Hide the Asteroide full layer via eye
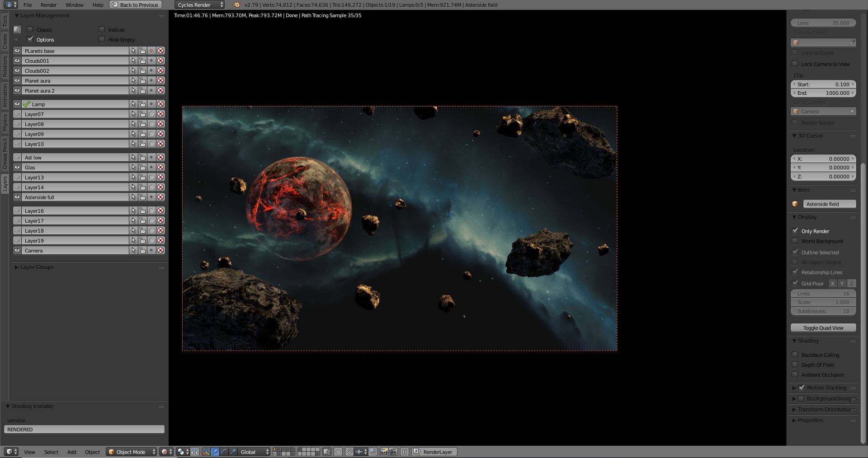Viewport: 868px width, 458px height. pyautogui.click(x=17, y=197)
